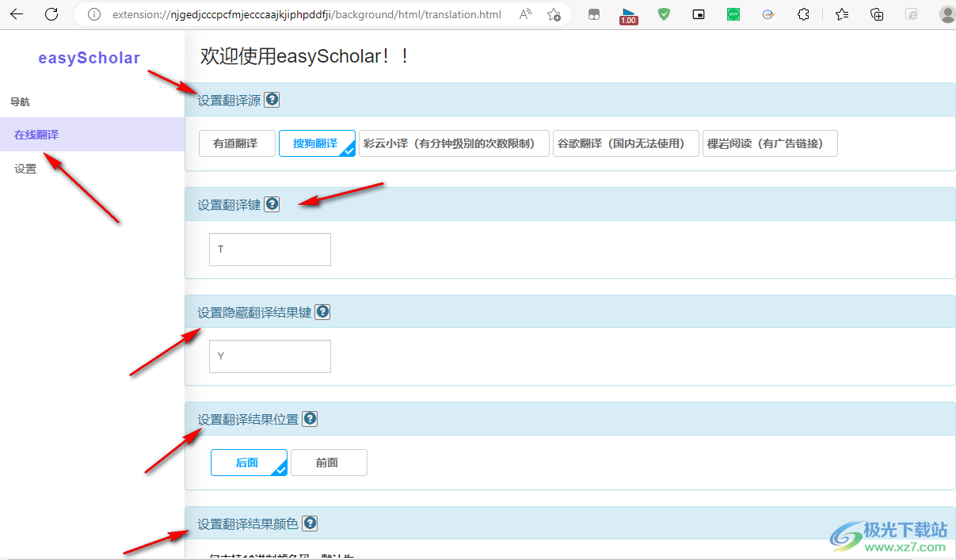Go back with the browser back arrow

pyautogui.click(x=17, y=14)
